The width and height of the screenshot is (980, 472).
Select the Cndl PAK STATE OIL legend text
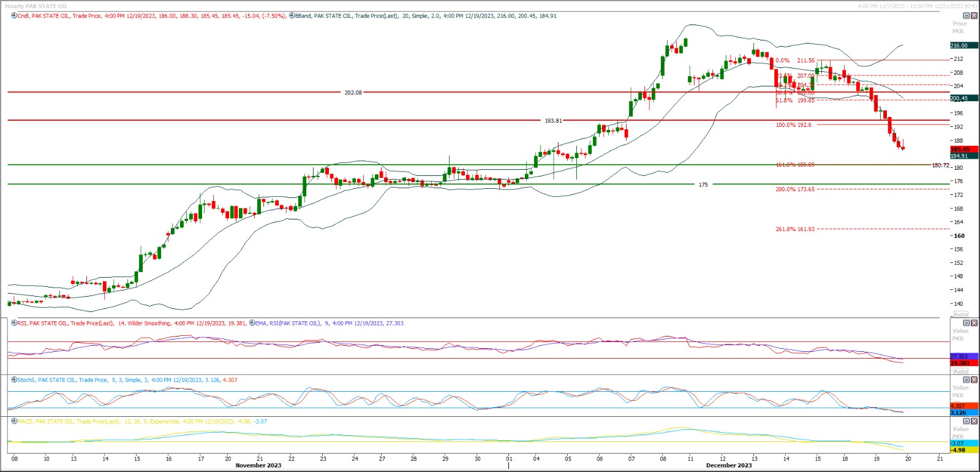click(x=151, y=16)
